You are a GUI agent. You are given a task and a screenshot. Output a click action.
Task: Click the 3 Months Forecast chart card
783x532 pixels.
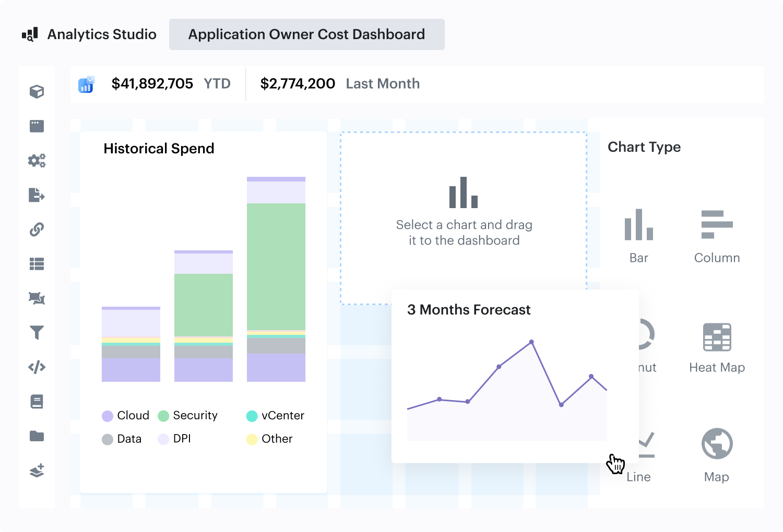[x=514, y=376]
